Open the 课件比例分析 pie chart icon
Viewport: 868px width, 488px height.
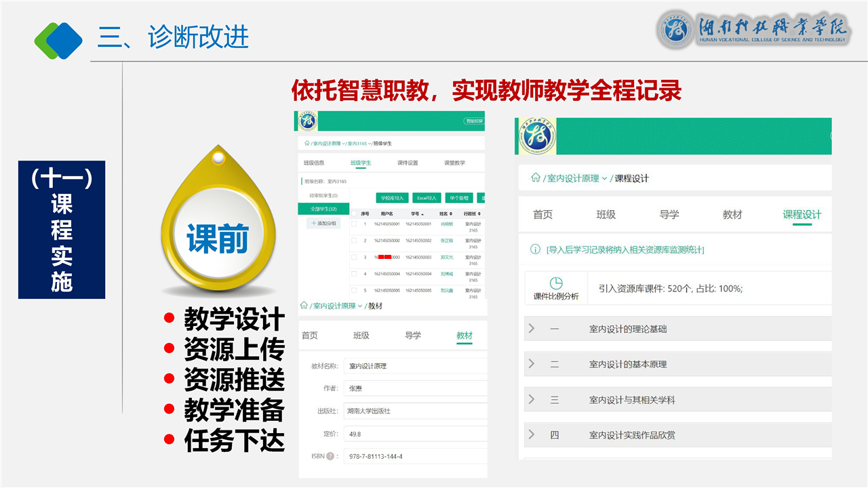[556, 283]
